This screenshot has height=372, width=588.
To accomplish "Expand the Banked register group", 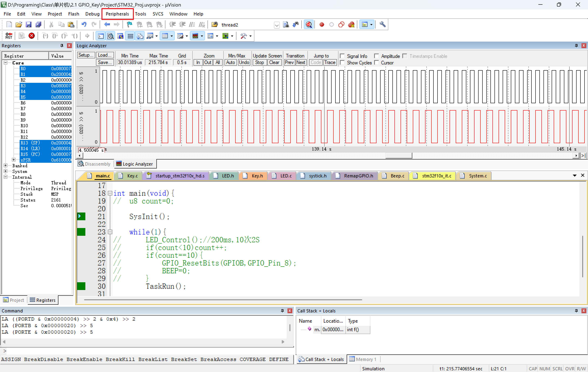I will (x=6, y=166).
